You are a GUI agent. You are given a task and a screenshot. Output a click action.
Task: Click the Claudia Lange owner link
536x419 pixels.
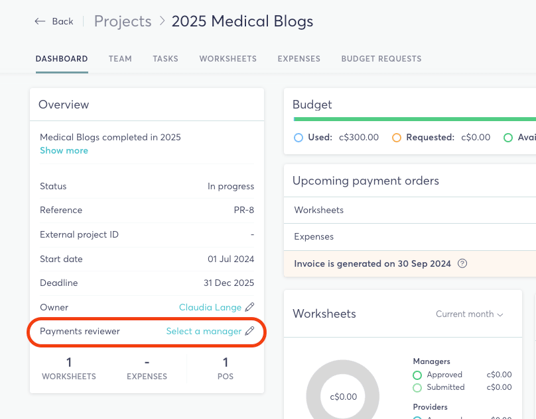pyautogui.click(x=210, y=307)
